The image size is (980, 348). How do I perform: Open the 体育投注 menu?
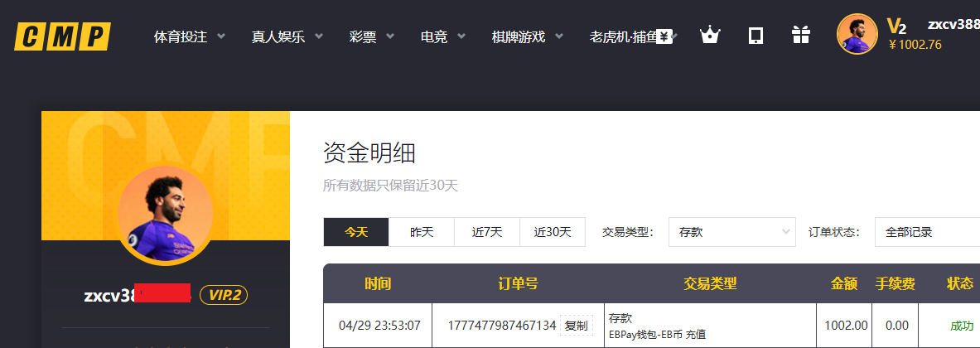coord(181,36)
